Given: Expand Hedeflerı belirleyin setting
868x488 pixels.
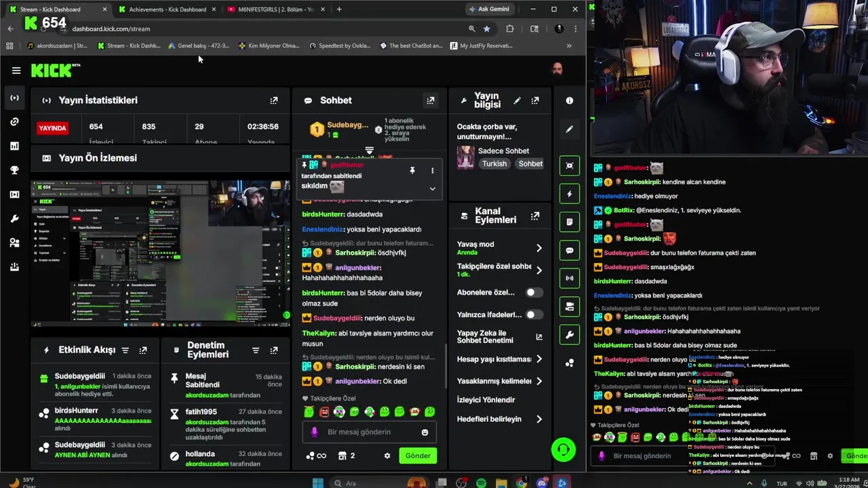Looking at the screenshot, I should click(x=500, y=419).
